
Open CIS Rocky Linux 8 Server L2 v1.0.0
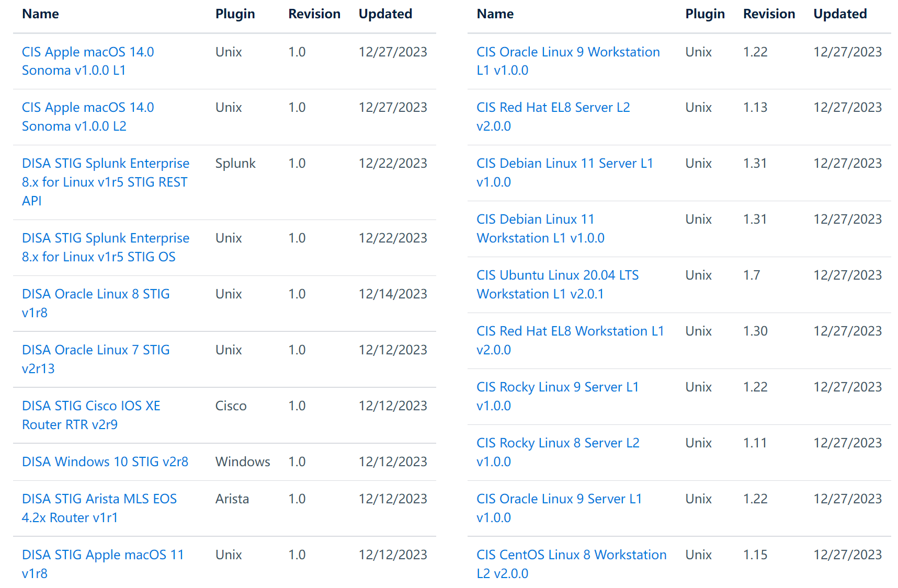coord(558,452)
